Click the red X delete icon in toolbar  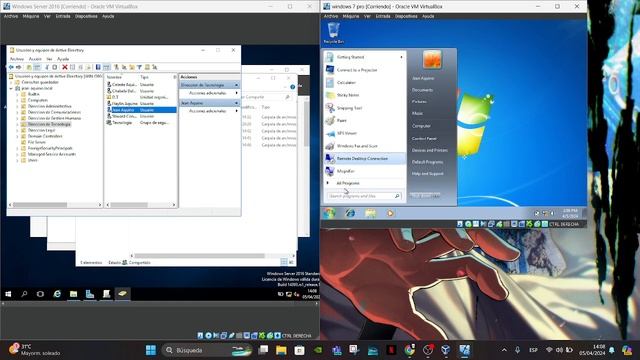click(x=64, y=67)
